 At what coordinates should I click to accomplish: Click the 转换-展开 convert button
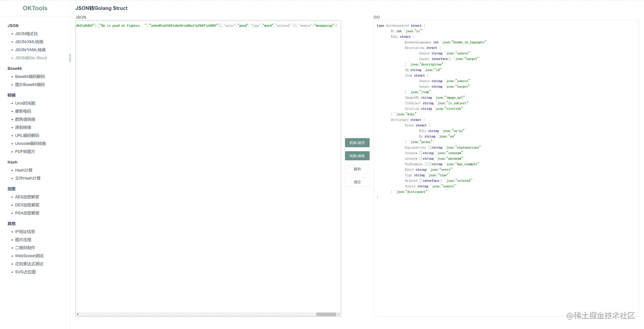point(357,143)
